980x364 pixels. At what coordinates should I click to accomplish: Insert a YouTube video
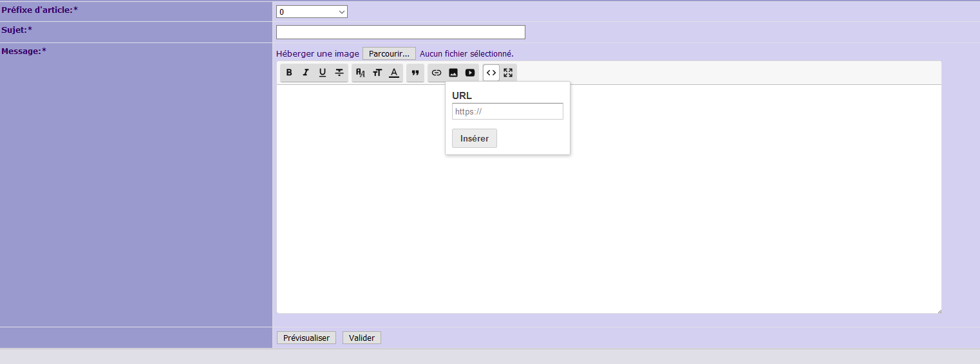470,73
